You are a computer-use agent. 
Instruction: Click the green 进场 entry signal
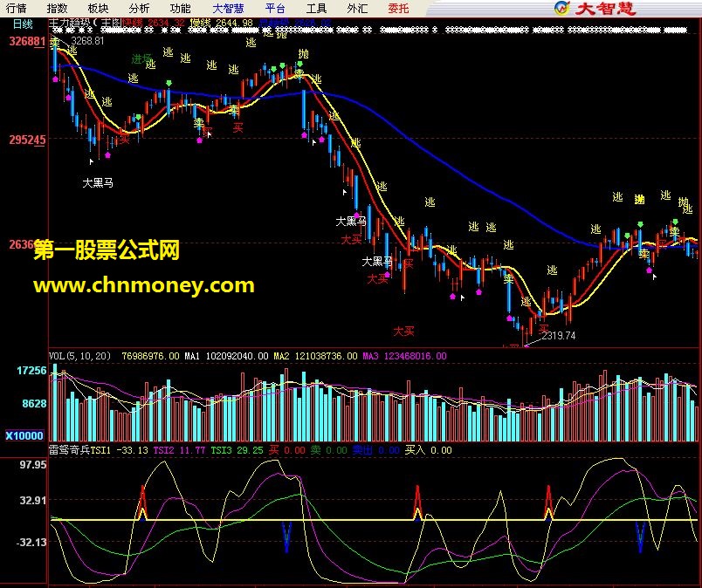141,58
